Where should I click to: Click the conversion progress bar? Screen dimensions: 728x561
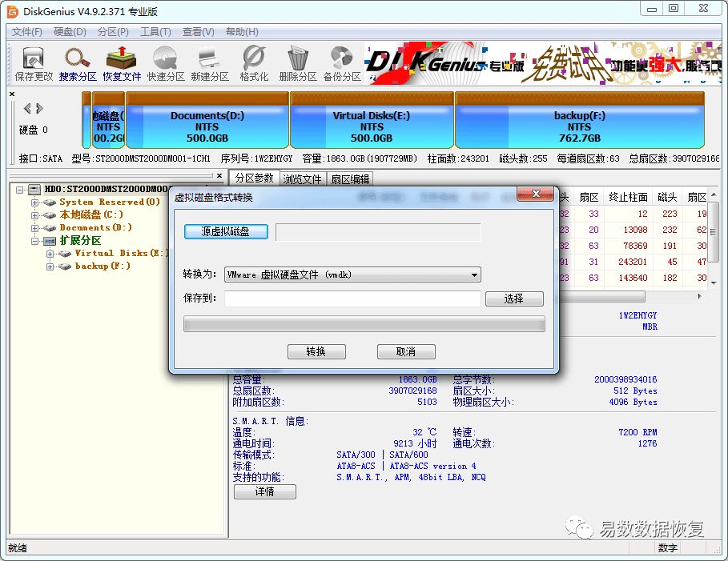tap(364, 324)
